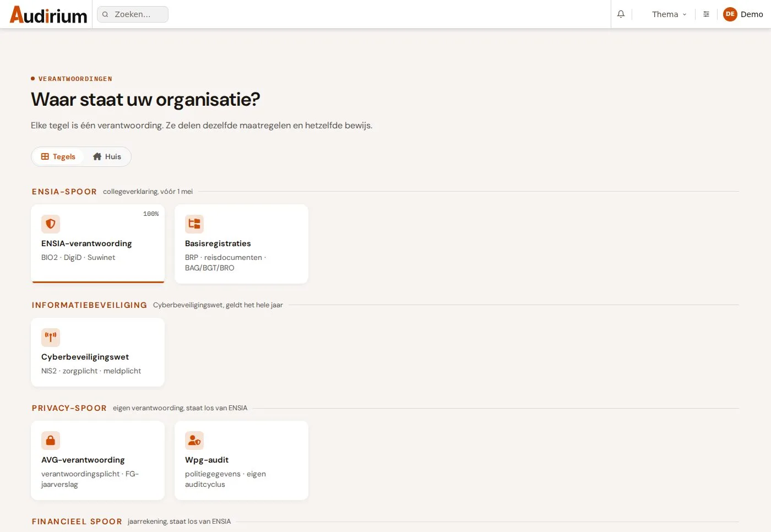
Task: Switch to Tegels view
Action: click(58, 156)
